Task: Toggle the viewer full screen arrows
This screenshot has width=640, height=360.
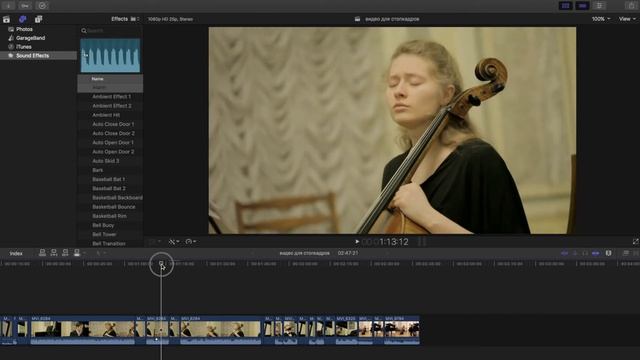Action: (635, 242)
